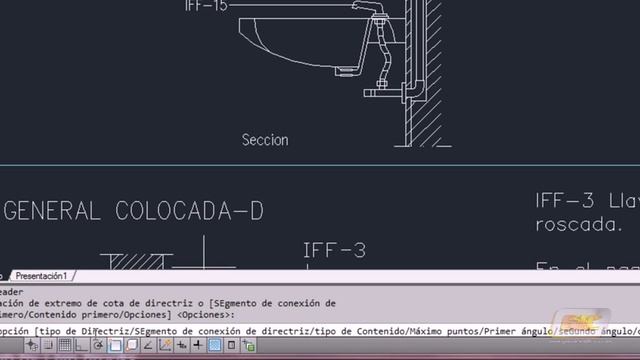Image resolution: width=640 pixels, height=360 pixels.
Task: Toggle Polar Tracking icon
Action: coord(98,346)
